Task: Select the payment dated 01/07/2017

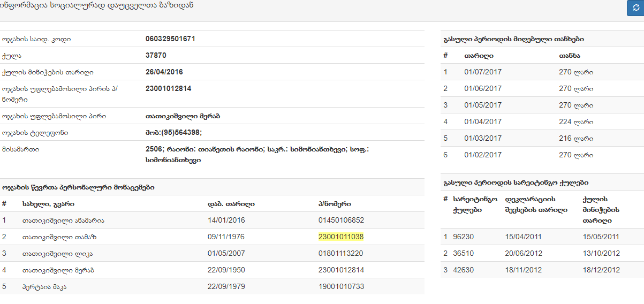Action: point(483,72)
